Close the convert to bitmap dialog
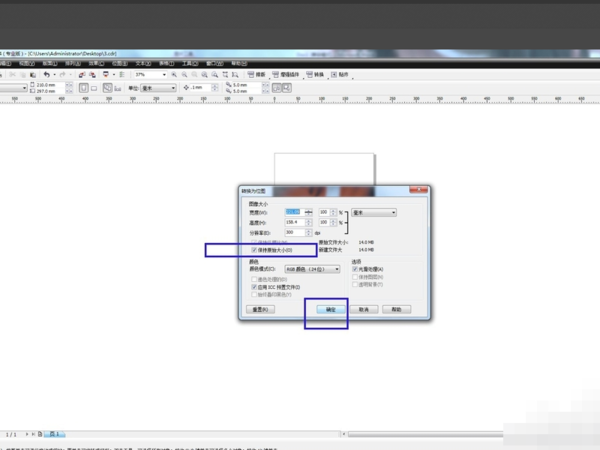The width and height of the screenshot is (600, 450). tap(419, 190)
